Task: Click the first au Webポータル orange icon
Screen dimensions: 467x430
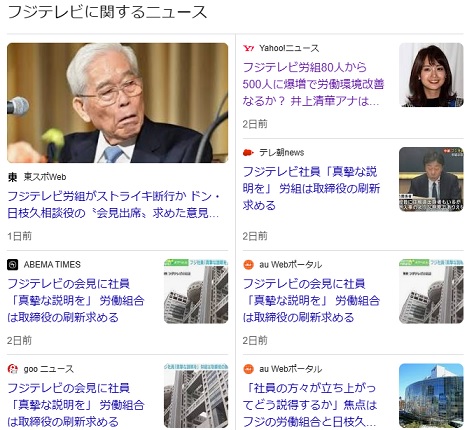Action: pyautogui.click(x=248, y=265)
